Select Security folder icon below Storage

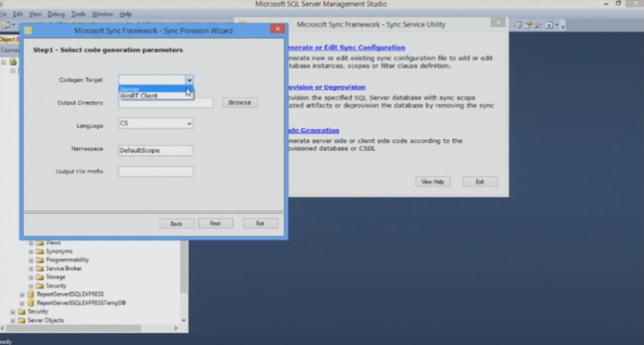[39, 285]
